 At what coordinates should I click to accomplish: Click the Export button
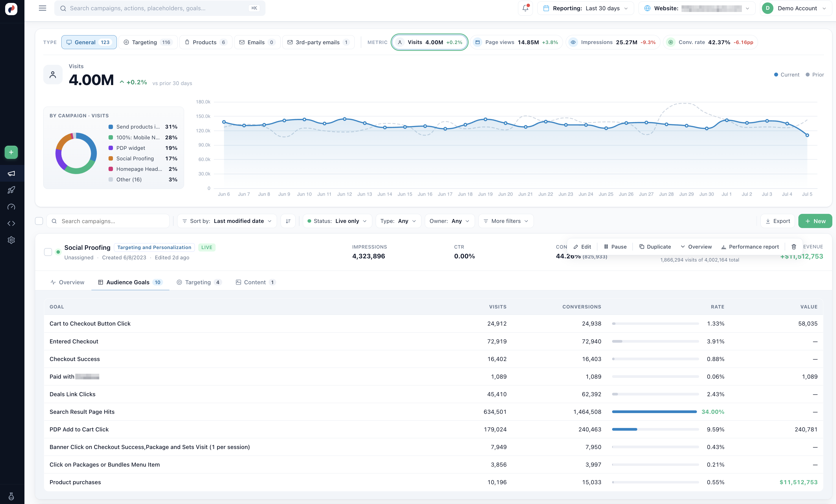pos(777,221)
